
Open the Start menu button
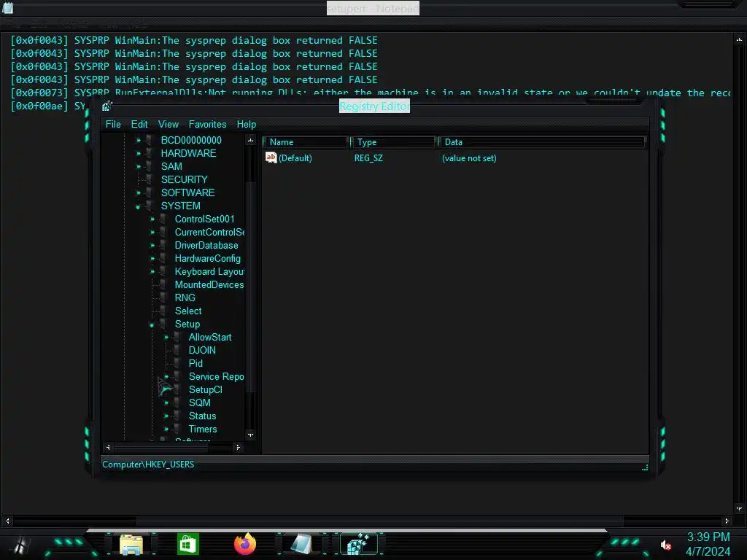click(x=20, y=544)
